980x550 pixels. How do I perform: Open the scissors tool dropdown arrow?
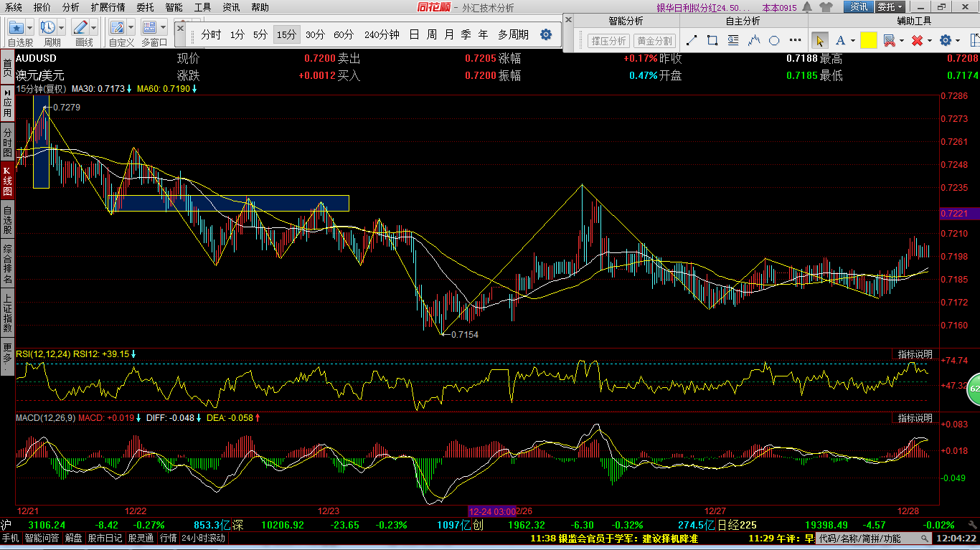point(900,41)
